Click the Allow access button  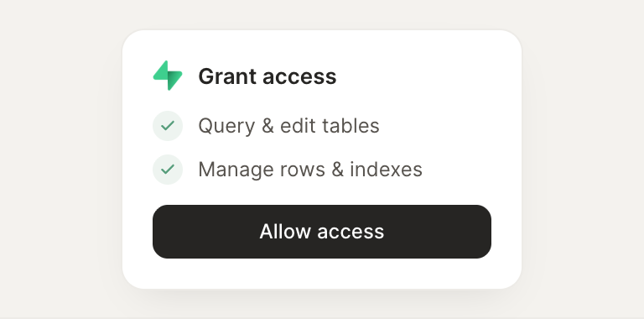tap(322, 232)
